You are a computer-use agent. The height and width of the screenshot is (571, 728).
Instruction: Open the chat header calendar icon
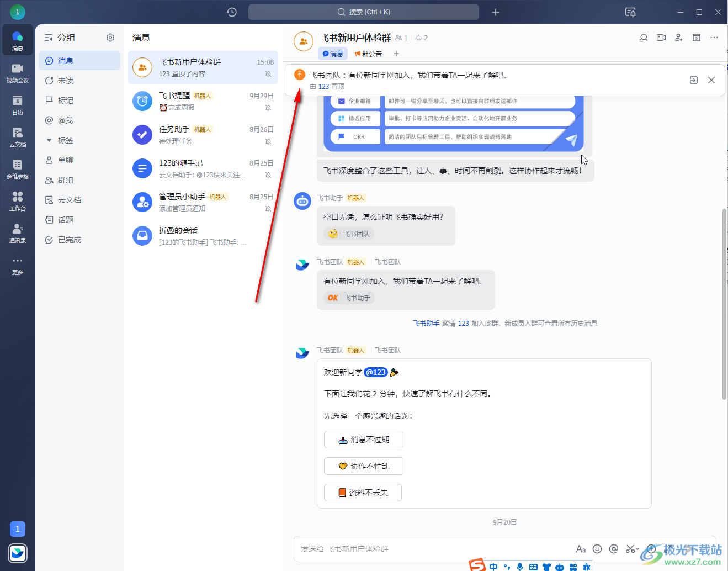coord(697,38)
